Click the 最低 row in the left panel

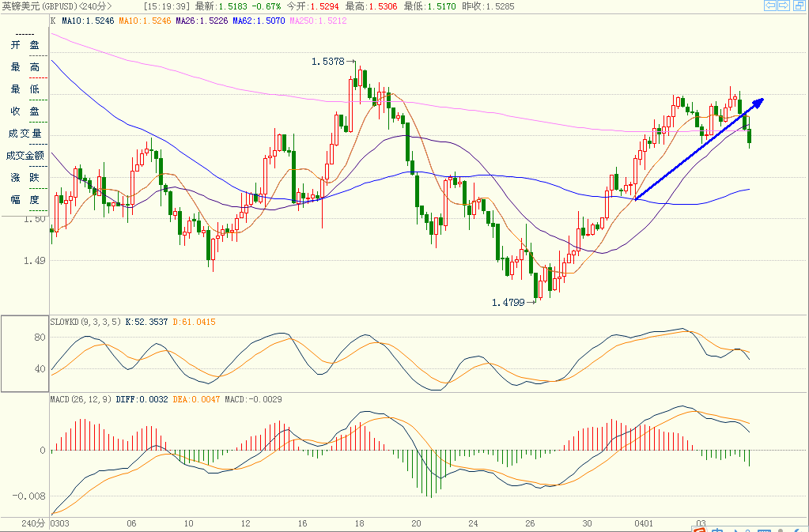click(25, 89)
